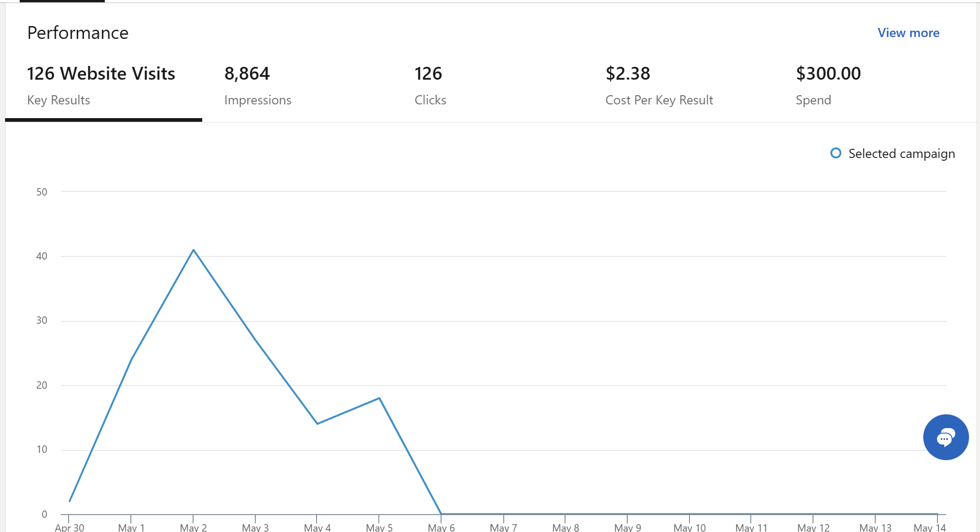Viewport: 980px width, 532px height.
Task: Click the May 14 x-axis label
Action: (x=929, y=527)
